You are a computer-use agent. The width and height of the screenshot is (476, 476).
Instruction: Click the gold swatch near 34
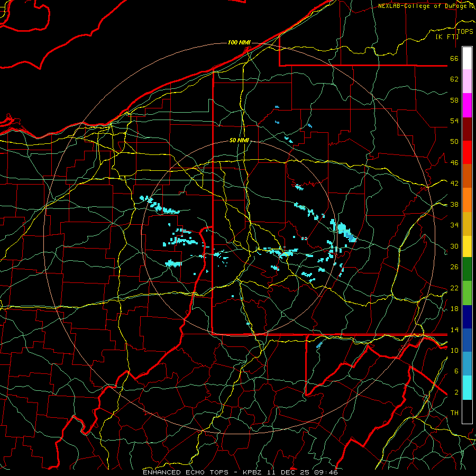(467, 224)
